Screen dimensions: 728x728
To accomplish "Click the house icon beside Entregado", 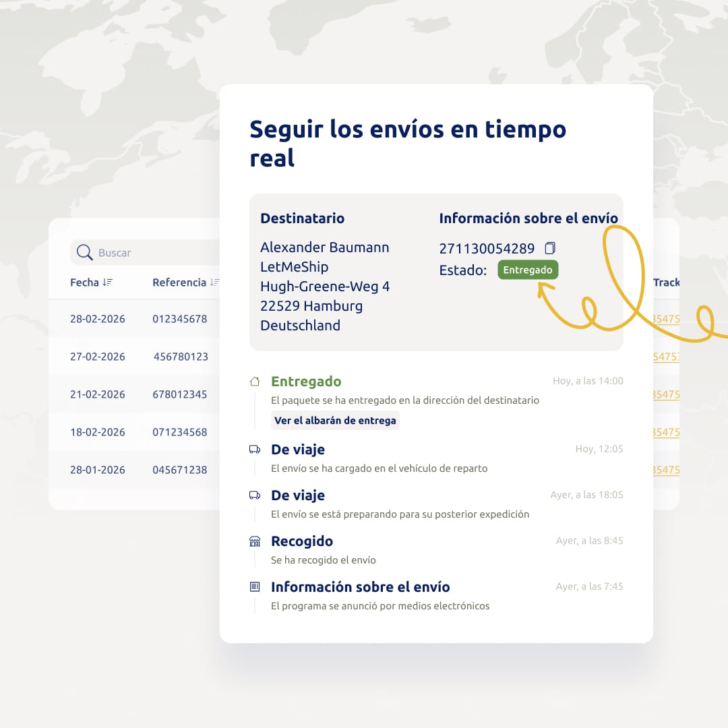I will pos(255,382).
